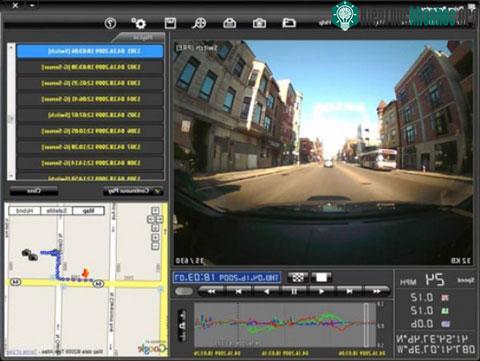Select the highlighted L001 18:03:06 Switch recording
This screenshot has height=361, width=480.
(x=90, y=51)
